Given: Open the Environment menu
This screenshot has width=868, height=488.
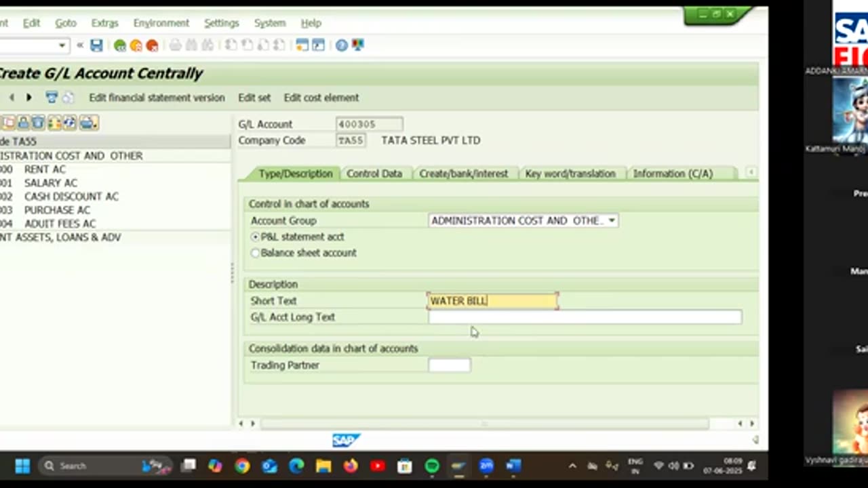Looking at the screenshot, I should 161,23.
